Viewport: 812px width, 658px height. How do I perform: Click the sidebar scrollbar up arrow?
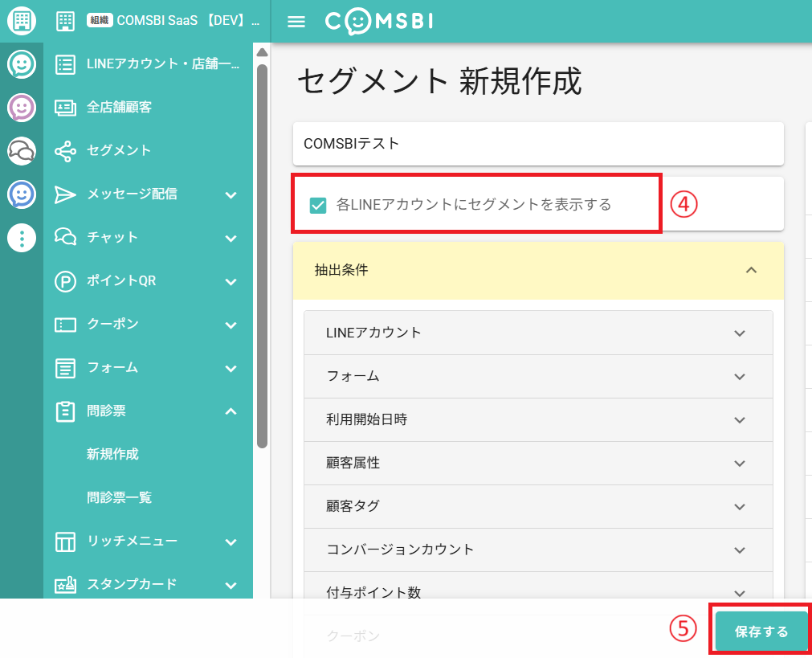coord(262,52)
